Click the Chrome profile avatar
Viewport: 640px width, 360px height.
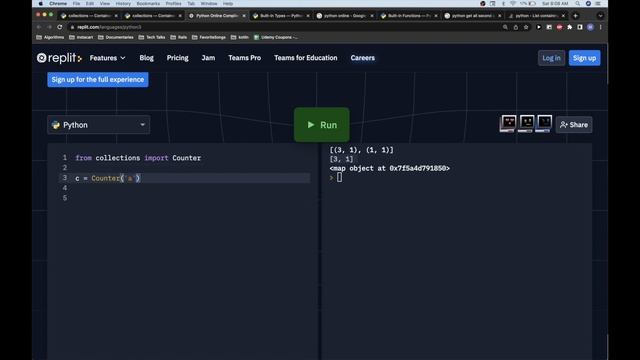[x=590, y=27]
